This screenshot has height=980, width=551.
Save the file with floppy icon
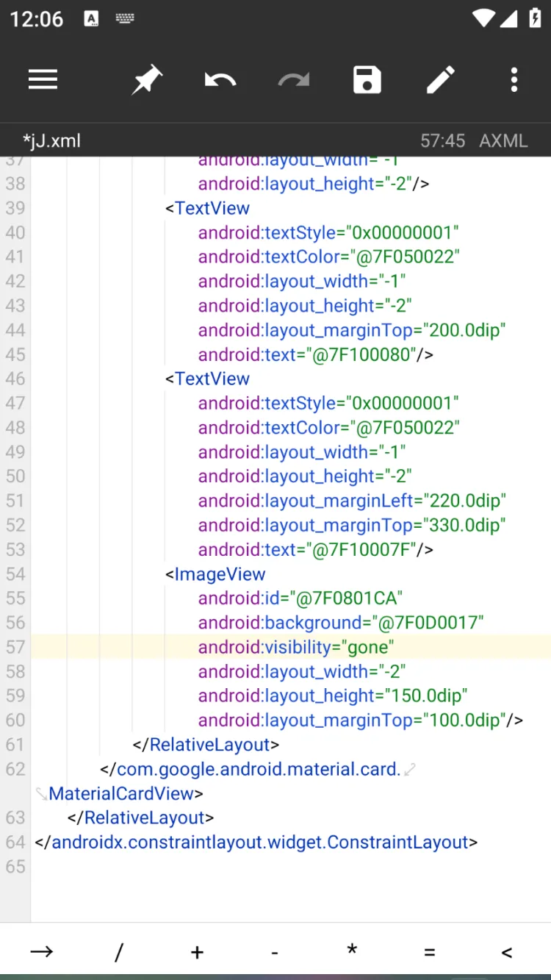click(367, 79)
